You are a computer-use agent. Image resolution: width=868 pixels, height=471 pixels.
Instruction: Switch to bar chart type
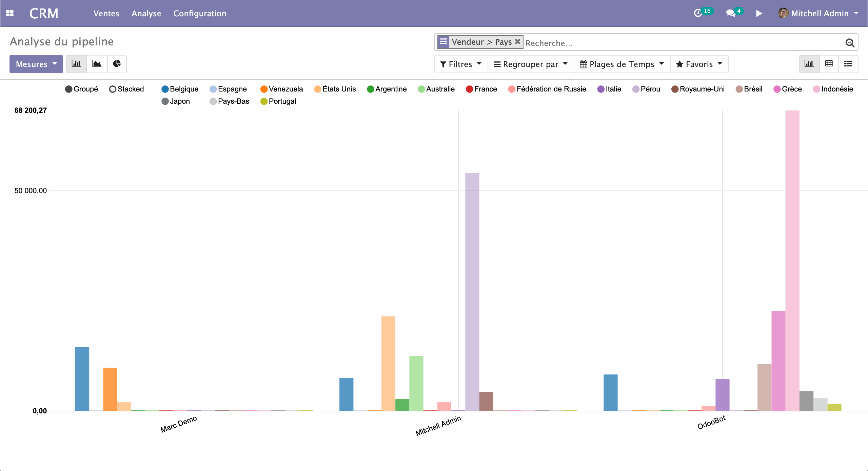76,64
